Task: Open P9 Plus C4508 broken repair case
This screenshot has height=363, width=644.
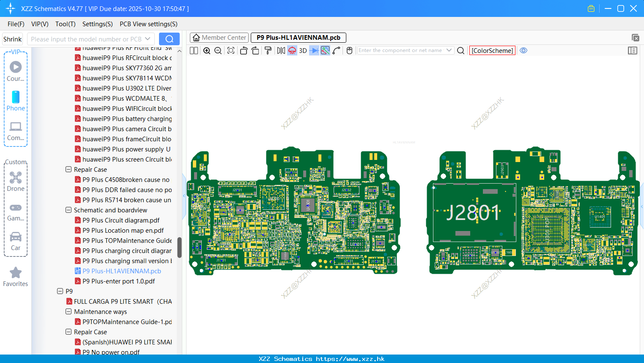Action: coord(126,180)
